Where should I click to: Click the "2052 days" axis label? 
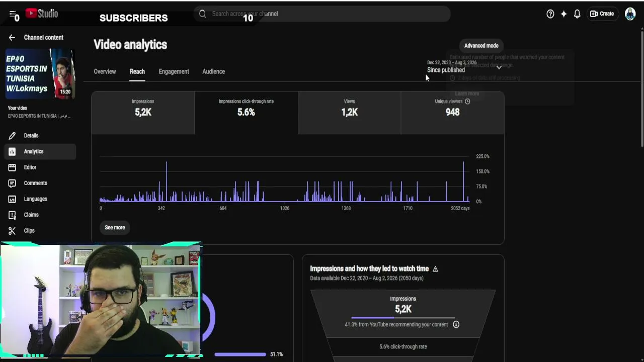pyautogui.click(x=460, y=208)
